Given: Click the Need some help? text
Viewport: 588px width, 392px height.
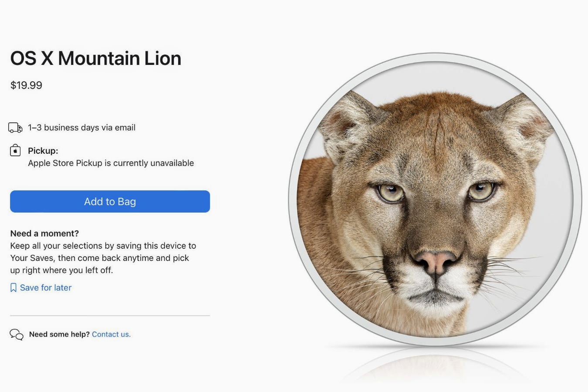Looking at the screenshot, I should click(x=59, y=334).
